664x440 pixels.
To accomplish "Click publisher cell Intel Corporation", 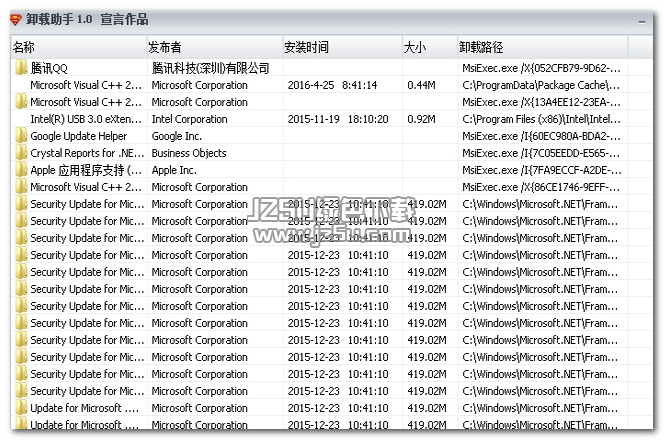I will click(189, 119).
